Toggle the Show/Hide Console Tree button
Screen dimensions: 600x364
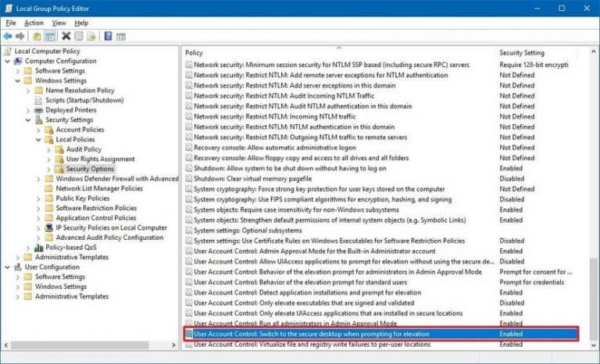[50, 36]
